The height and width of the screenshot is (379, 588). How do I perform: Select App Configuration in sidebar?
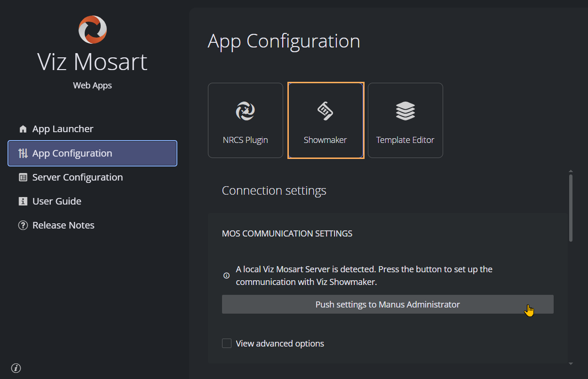(92, 153)
